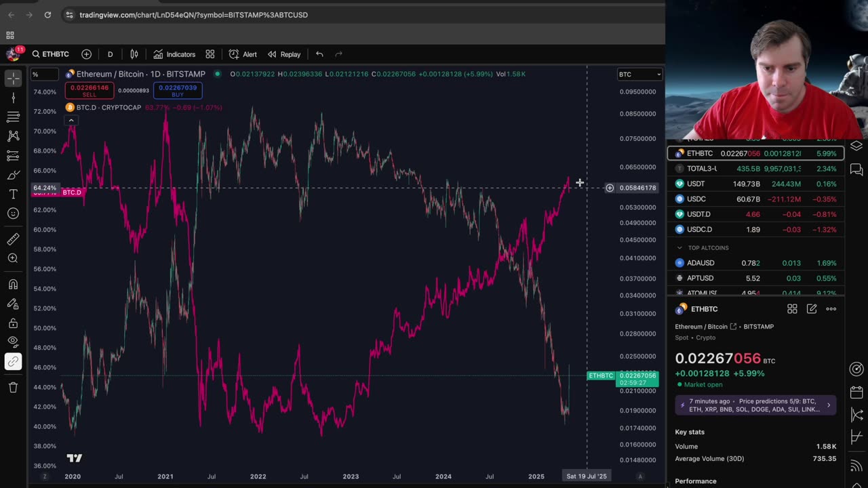Create an Alert
Viewport: 868px width, 488px height.
point(243,54)
